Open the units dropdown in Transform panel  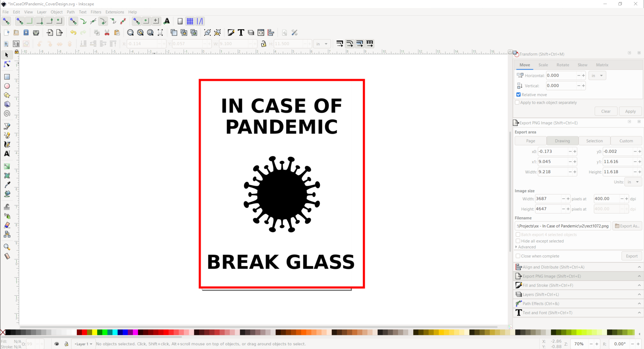coord(597,75)
